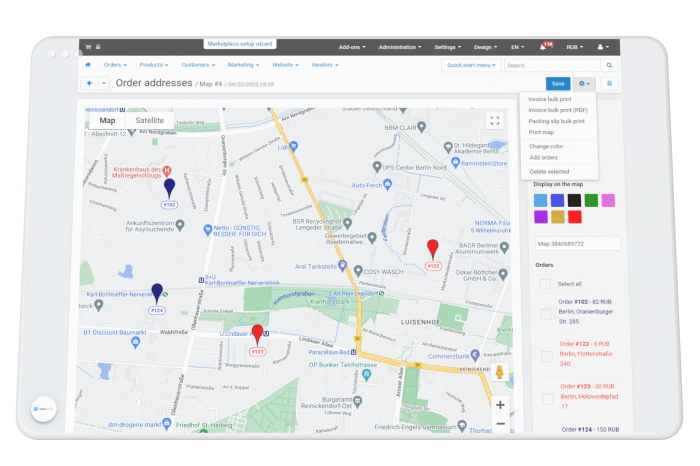Click the round chat widget icon

click(43, 409)
